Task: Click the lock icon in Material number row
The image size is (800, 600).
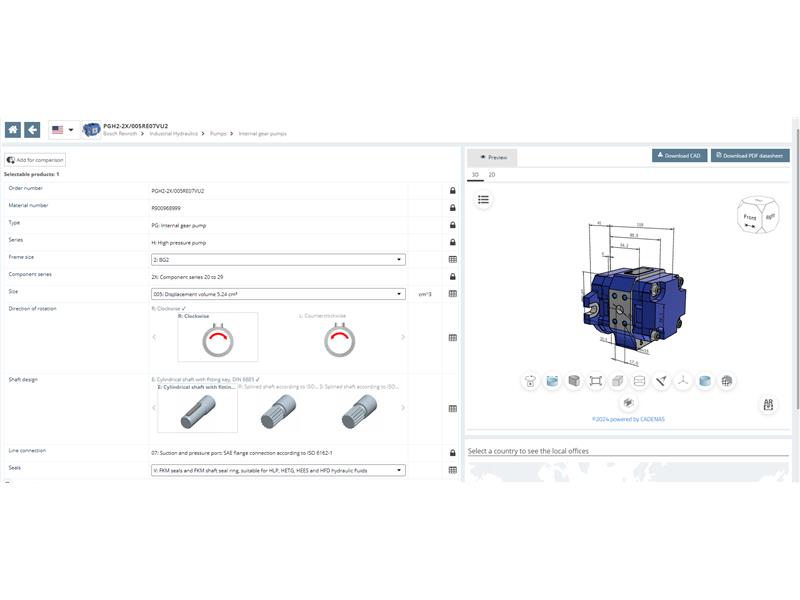Action: tap(453, 208)
